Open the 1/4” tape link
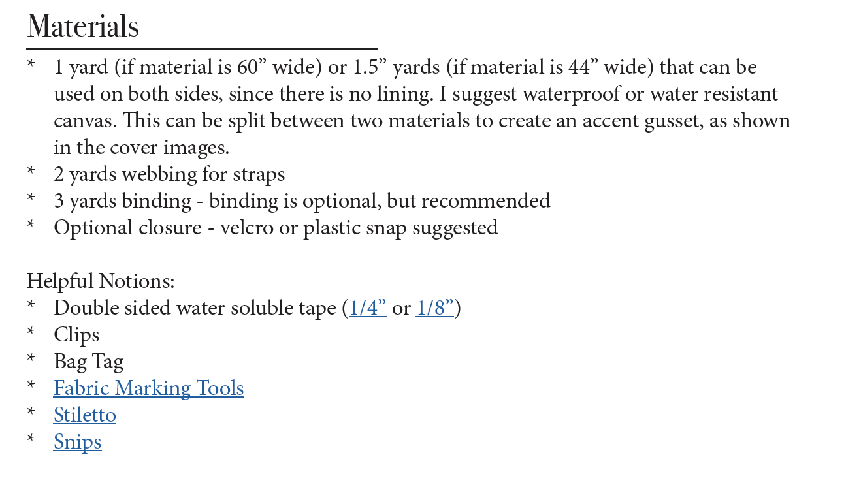Image resolution: width=844 pixels, height=504 pixels. tap(367, 307)
